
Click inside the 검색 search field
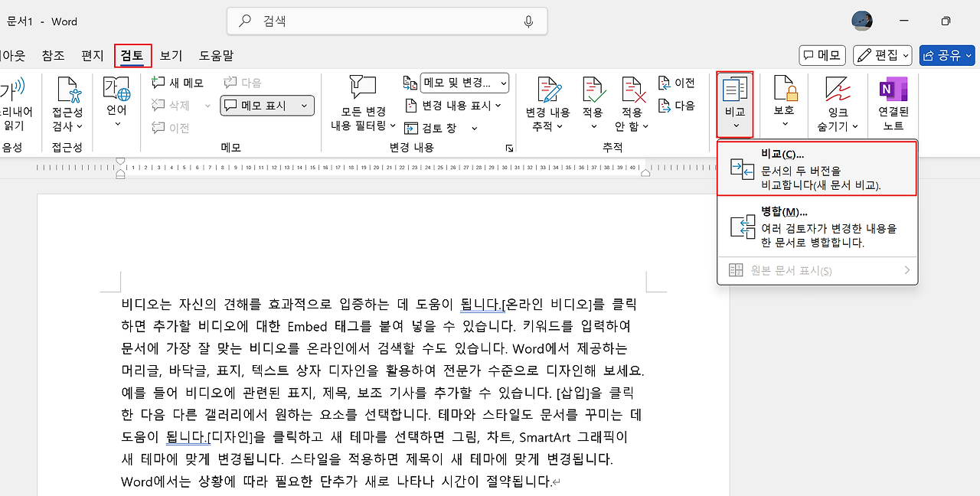point(383,21)
